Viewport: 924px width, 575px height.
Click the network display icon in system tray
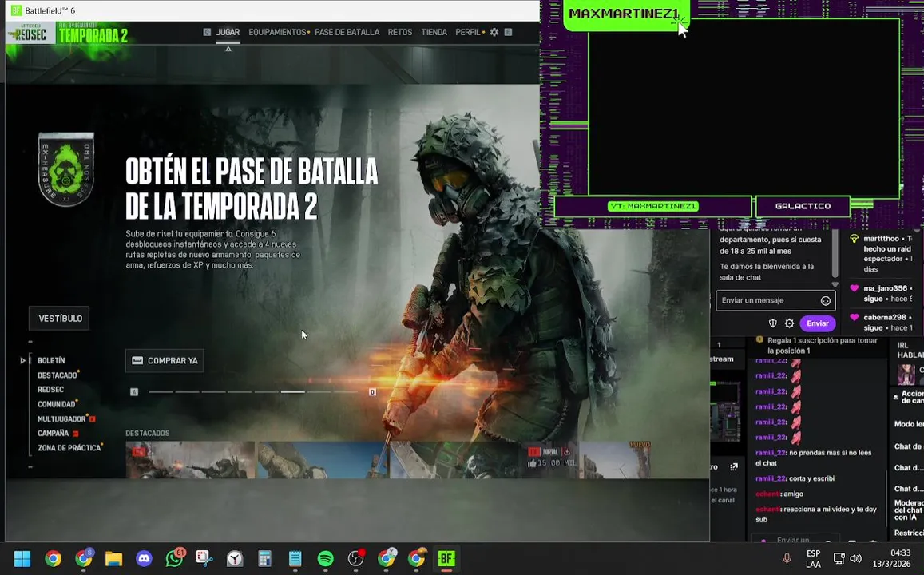tap(839, 558)
